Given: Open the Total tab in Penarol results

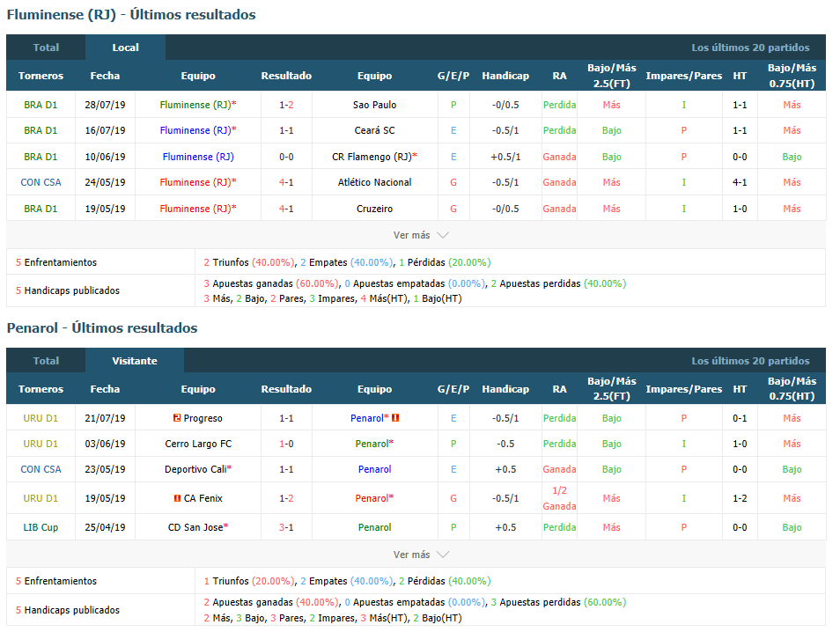Looking at the screenshot, I should pyautogui.click(x=46, y=361).
